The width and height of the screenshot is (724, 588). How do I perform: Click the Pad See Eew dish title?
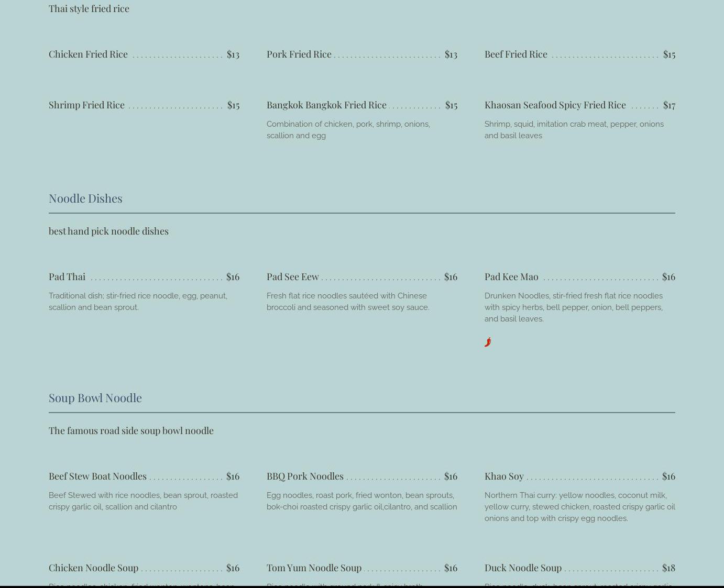coord(292,276)
